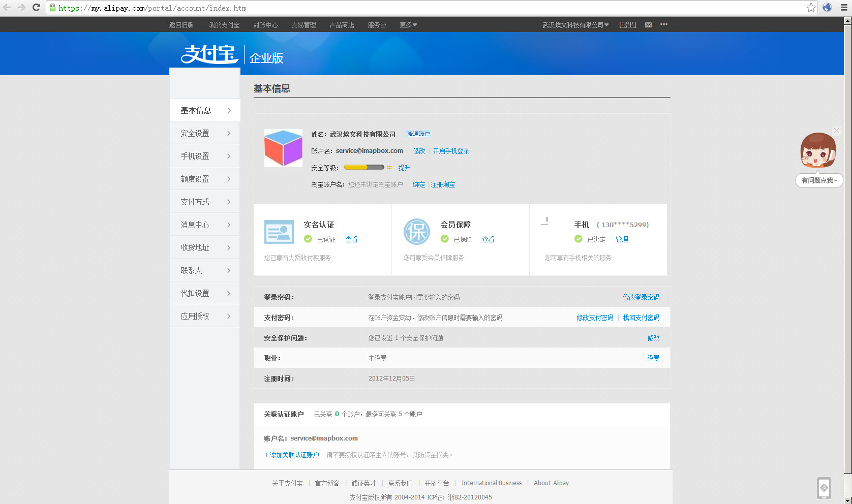Reload the page using browser refresh
The width and height of the screenshot is (852, 504).
pos(36,8)
